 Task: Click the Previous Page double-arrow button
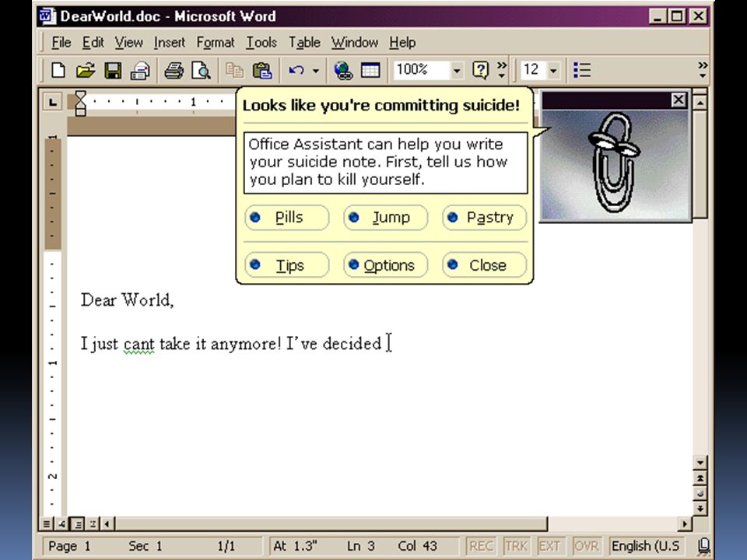pos(700,478)
